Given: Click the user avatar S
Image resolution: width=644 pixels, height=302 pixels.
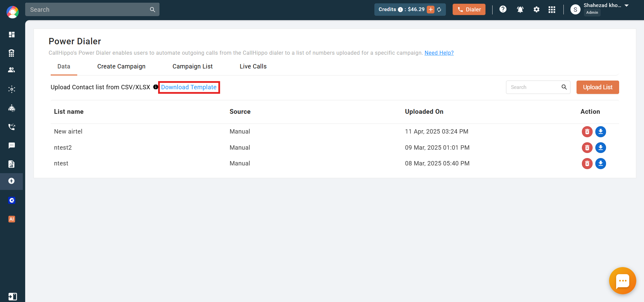Looking at the screenshot, I should [x=575, y=9].
